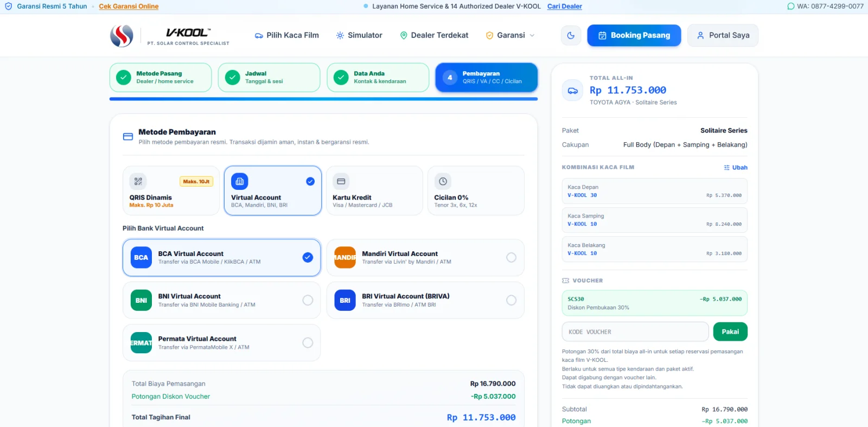Click the Maks. 10Jt badge
Screen dimensions: 868x427
[x=196, y=182]
